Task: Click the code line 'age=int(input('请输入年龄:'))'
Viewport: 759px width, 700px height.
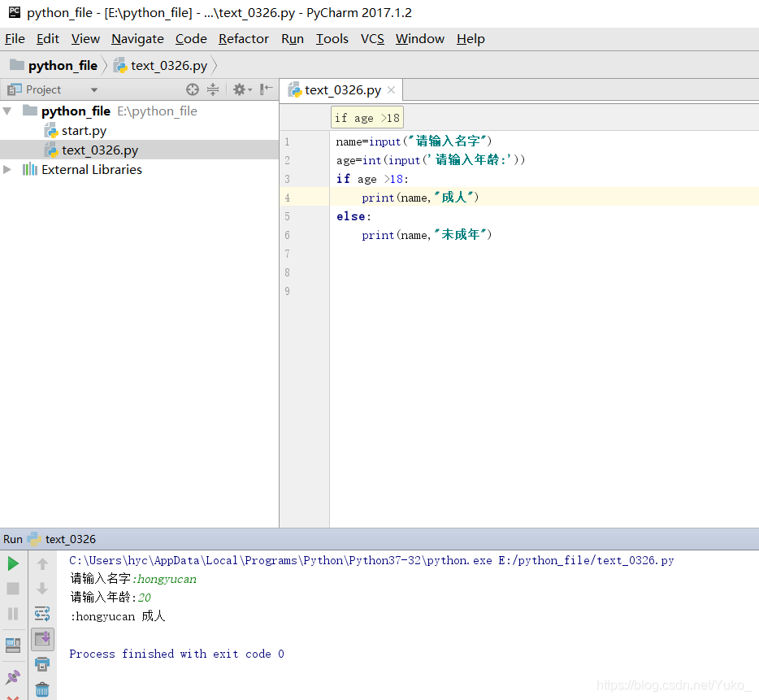Action: 431,160
